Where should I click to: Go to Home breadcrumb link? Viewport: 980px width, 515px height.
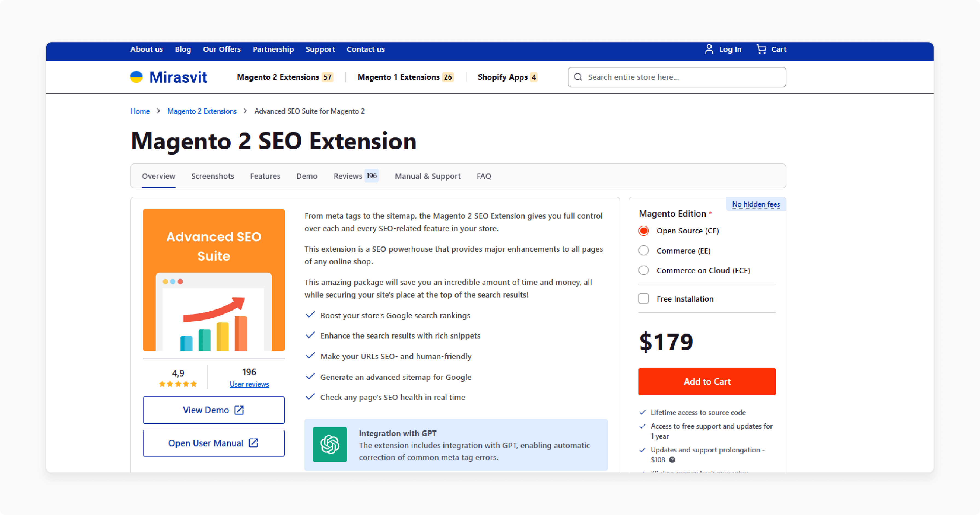point(140,111)
